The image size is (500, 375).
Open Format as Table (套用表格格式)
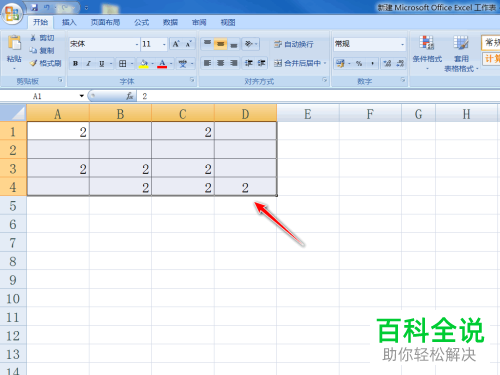(x=461, y=53)
